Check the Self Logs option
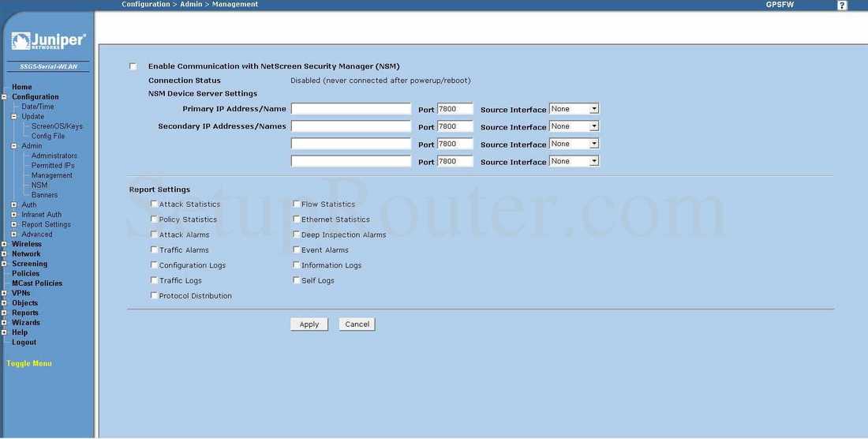 [296, 280]
